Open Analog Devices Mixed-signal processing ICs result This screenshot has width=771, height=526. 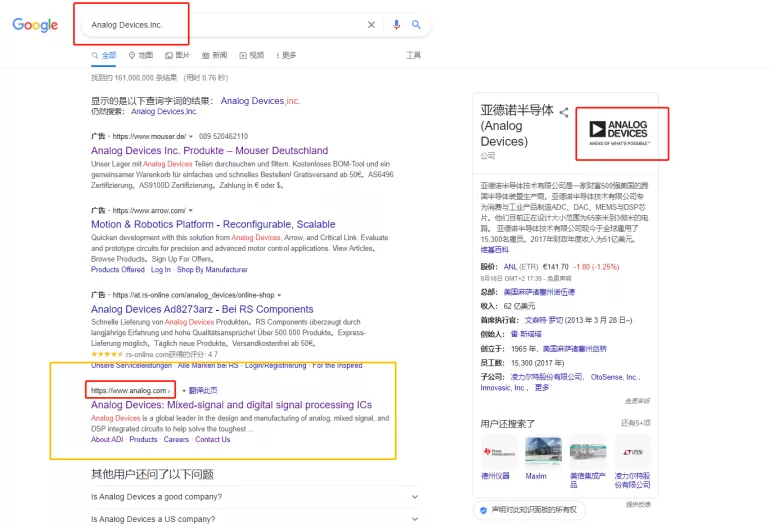[x=231, y=405]
